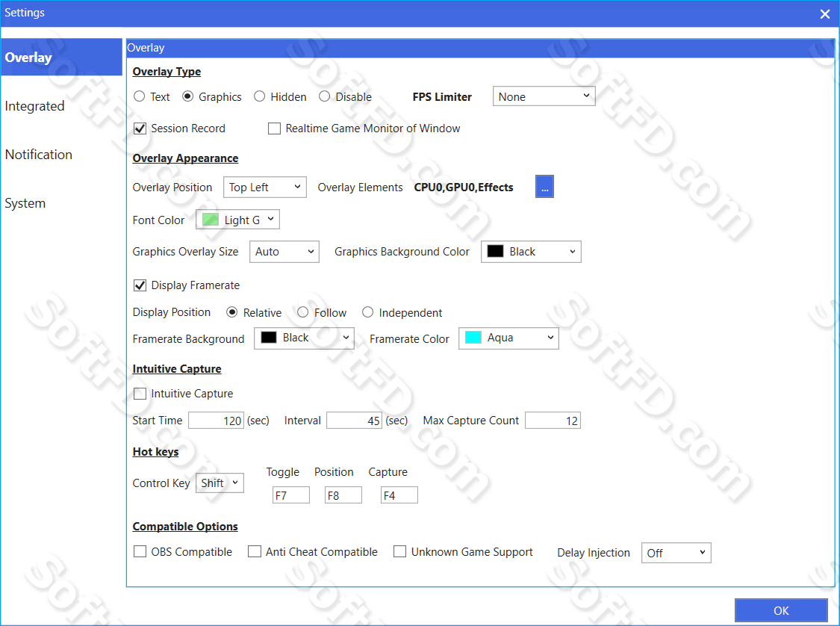Open the Framerate Color Aqua dropdown
The image size is (840, 626).
point(508,338)
